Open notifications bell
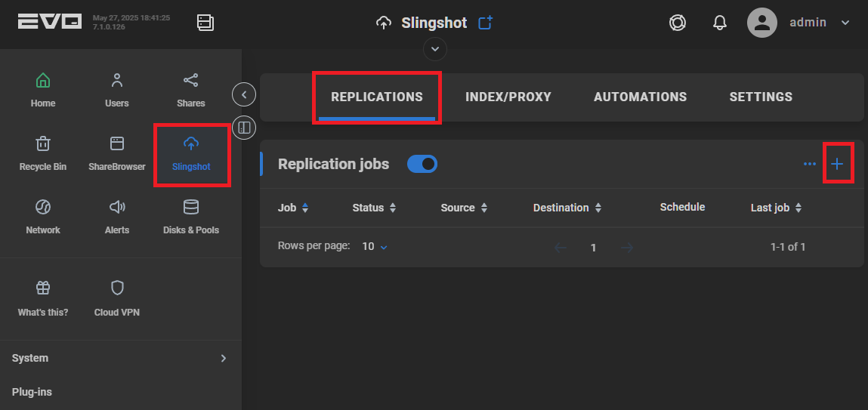Screen dimensions: 868x410 pyautogui.click(x=720, y=23)
